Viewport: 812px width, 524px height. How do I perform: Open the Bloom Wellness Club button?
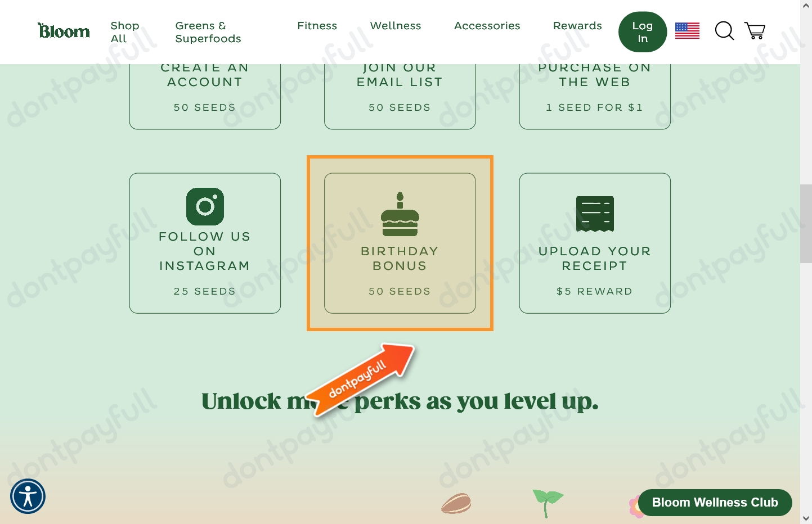click(x=715, y=503)
